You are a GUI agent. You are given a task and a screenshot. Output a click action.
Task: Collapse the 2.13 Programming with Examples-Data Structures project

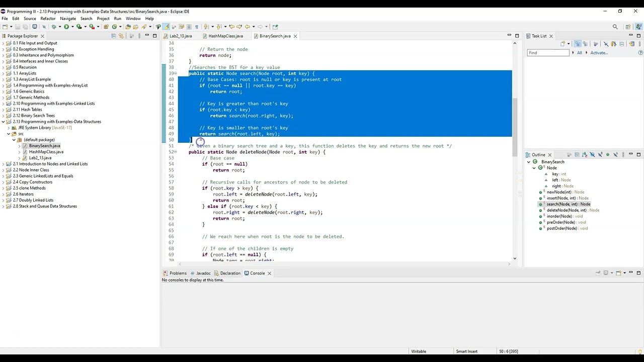(x=4, y=122)
